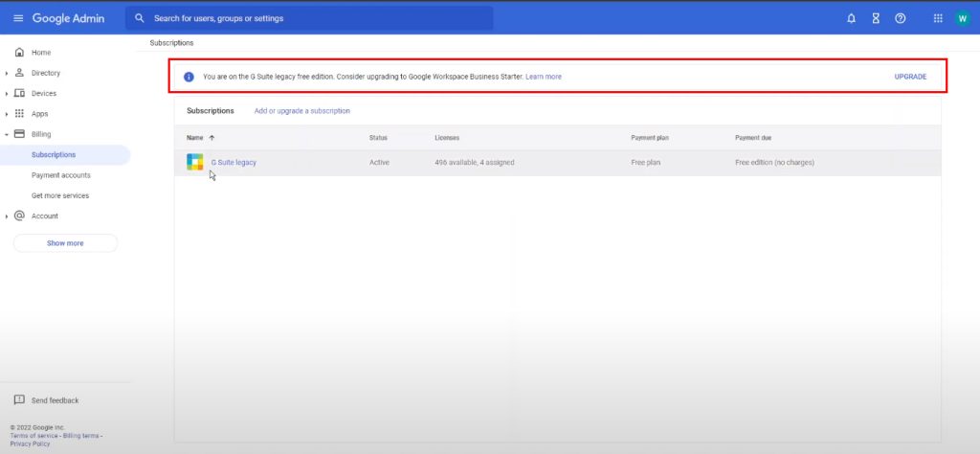The height and width of the screenshot is (454, 980).
Task: Click the Apps grid icon in sidebar
Action: tap(19, 114)
